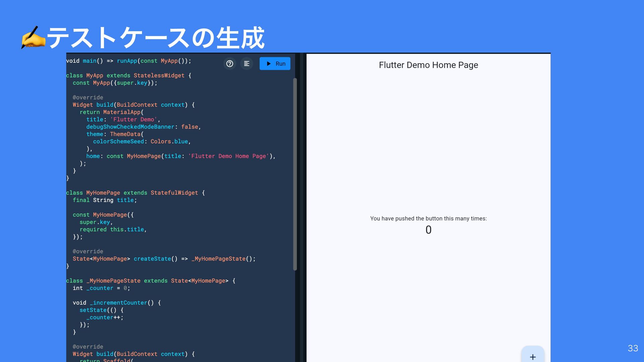Click 'debugShowCheckedModeBanner: false' line

tap(144, 127)
